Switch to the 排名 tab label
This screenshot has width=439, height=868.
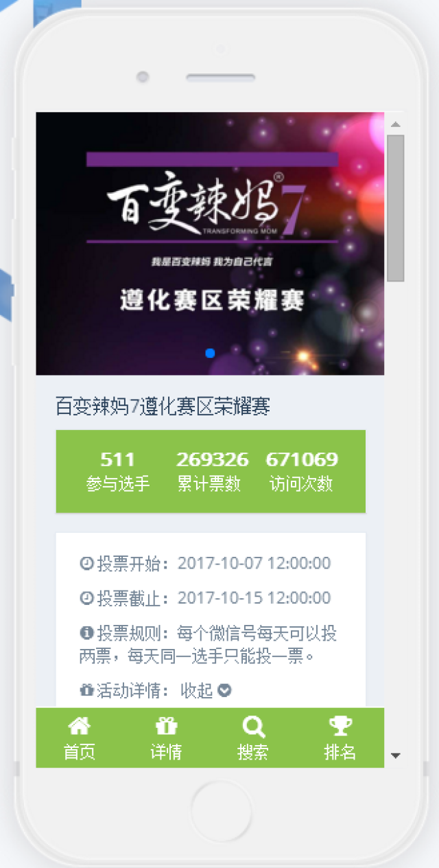(x=340, y=751)
